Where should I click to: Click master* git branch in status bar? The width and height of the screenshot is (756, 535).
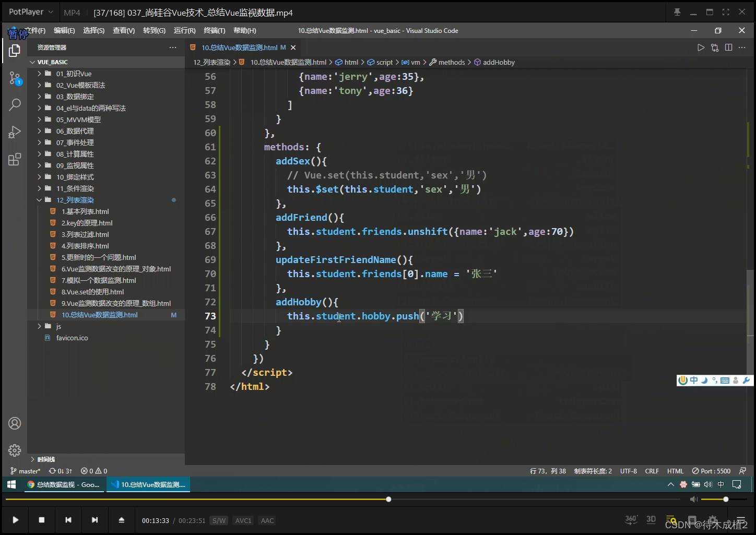click(x=25, y=471)
